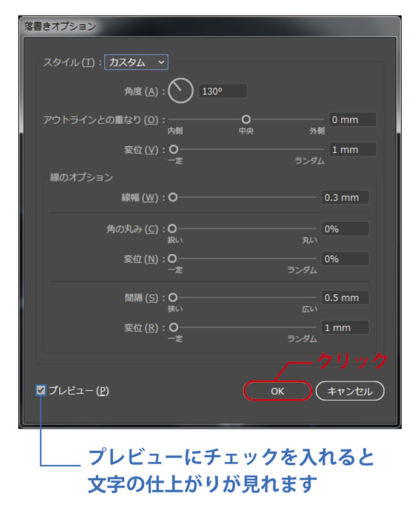Click the 間隔 (S) slider handle
Image resolution: width=420 pixels, height=512 pixels.
(x=173, y=297)
